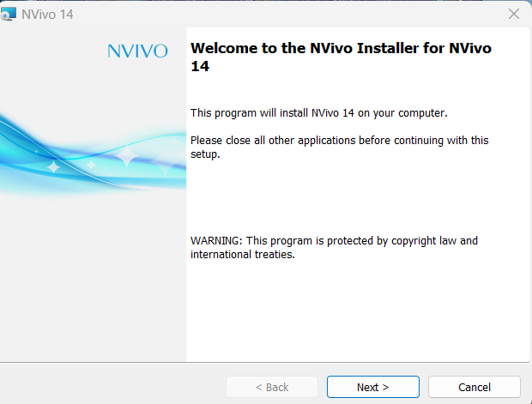Click the '14' on the heading's second line
Screen dimensions: 532x404
[x=199, y=66]
